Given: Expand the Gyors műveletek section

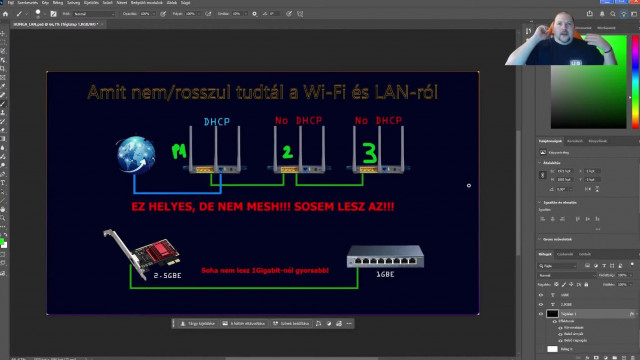Looking at the screenshot, I should [x=540, y=239].
